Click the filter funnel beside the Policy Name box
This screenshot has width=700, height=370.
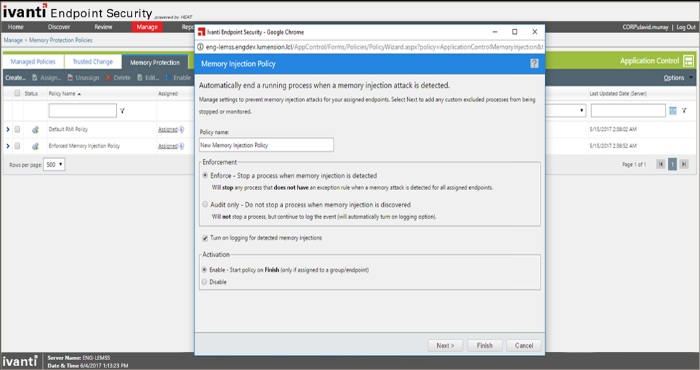click(122, 111)
